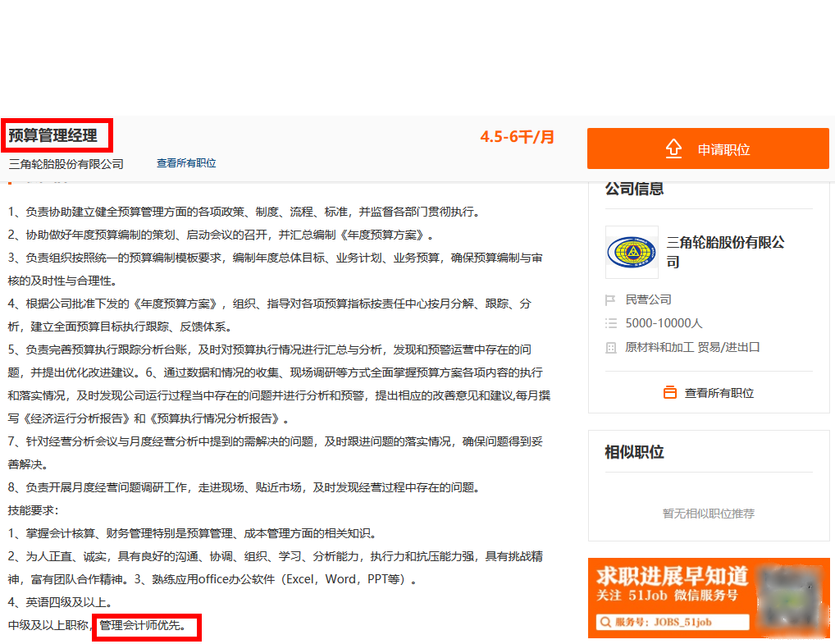Click the 服务号 JOBS_51job label
This screenshot has height=644, width=835.
point(662,622)
